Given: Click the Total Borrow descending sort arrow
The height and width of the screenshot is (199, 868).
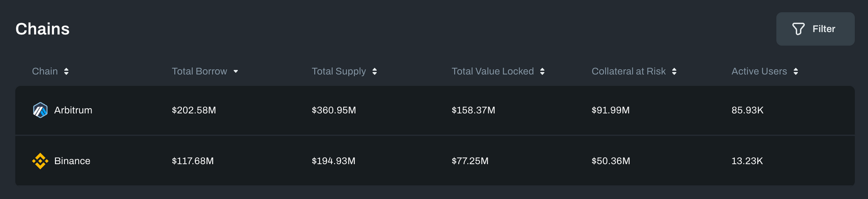Looking at the screenshot, I should tap(236, 72).
